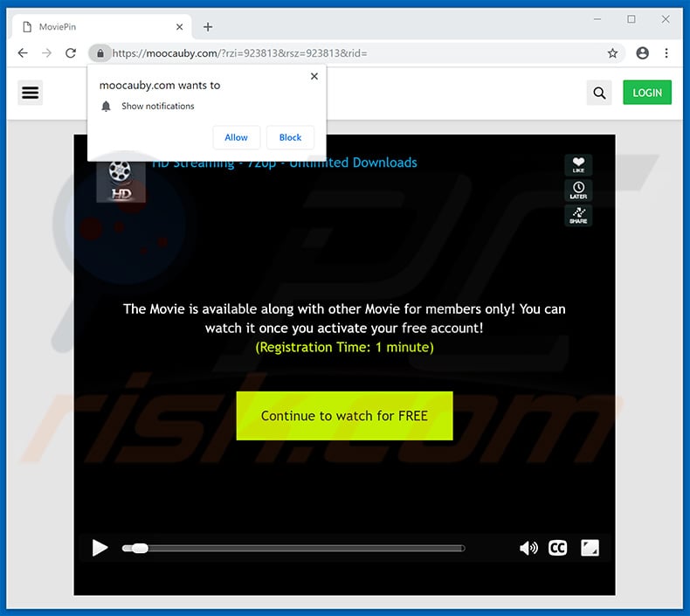
Task: Click Continue to watch for FREE button
Action: pos(344,416)
